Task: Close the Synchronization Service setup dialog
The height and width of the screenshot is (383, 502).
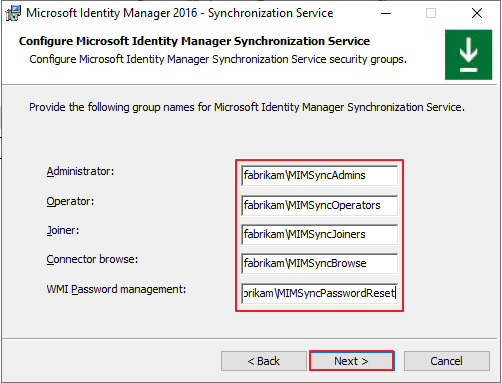Action: coord(477,13)
